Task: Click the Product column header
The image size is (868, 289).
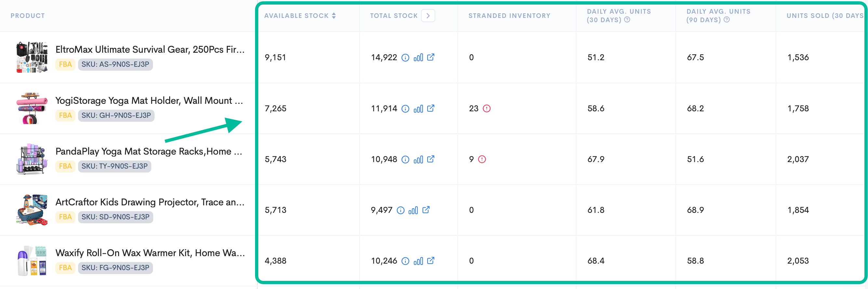Action: pyautogui.click(x=28, y=16)
